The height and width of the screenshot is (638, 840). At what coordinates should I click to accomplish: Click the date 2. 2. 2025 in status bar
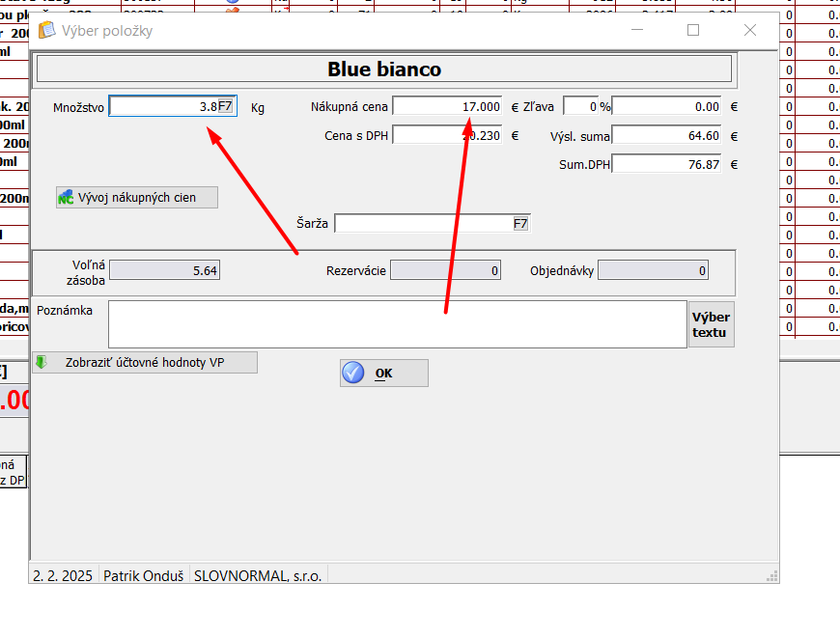pyautogui.click(x=63, y=575)
